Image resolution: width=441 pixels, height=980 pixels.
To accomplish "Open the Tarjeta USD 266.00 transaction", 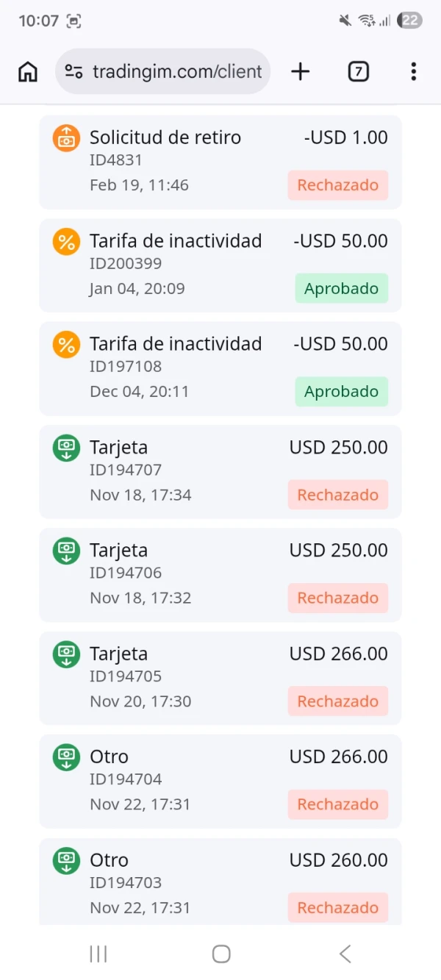I will coord(220,677).
